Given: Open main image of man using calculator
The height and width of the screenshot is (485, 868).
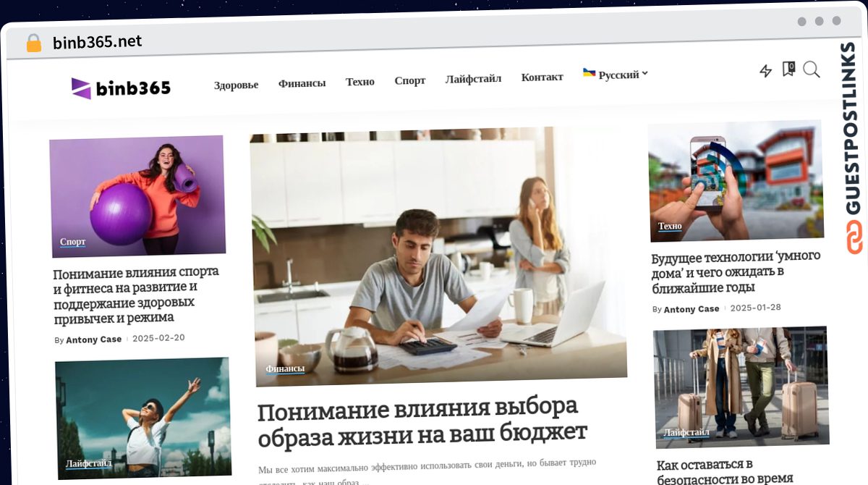Looking at the screenshot, I should (x=438, y=256).
